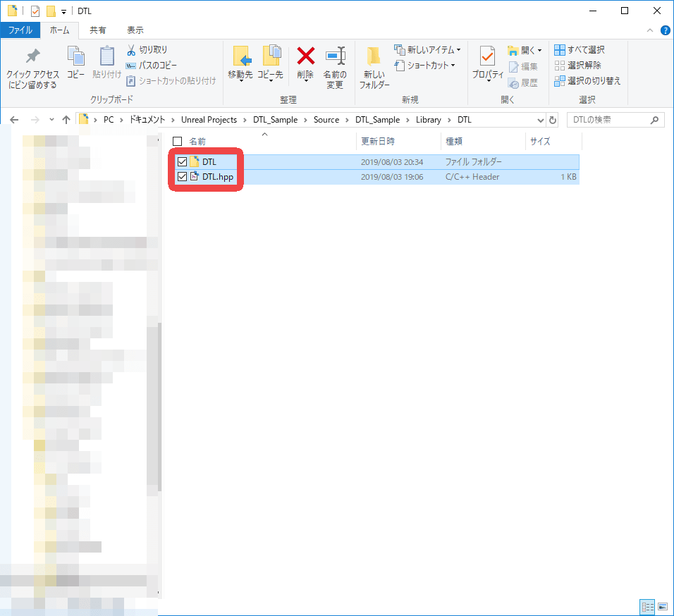Uncheck the DTL folder checkbox
Viewport: 674px width, 616px height.
[183, 162]
